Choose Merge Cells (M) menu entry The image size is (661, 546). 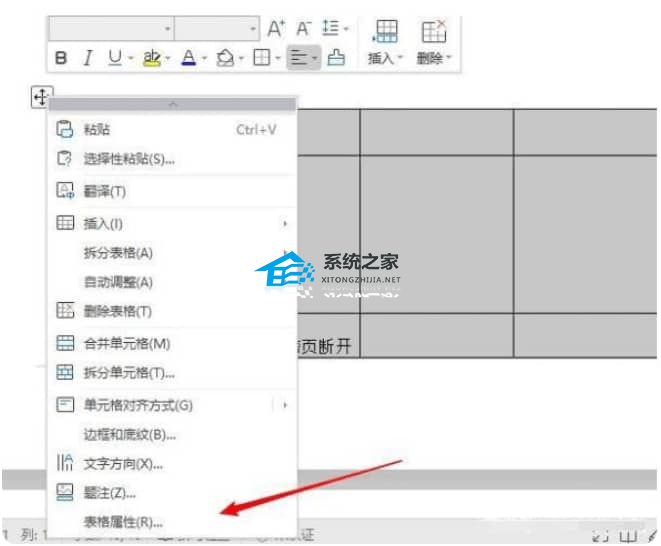pyautogui.click(x=173, y=344)
